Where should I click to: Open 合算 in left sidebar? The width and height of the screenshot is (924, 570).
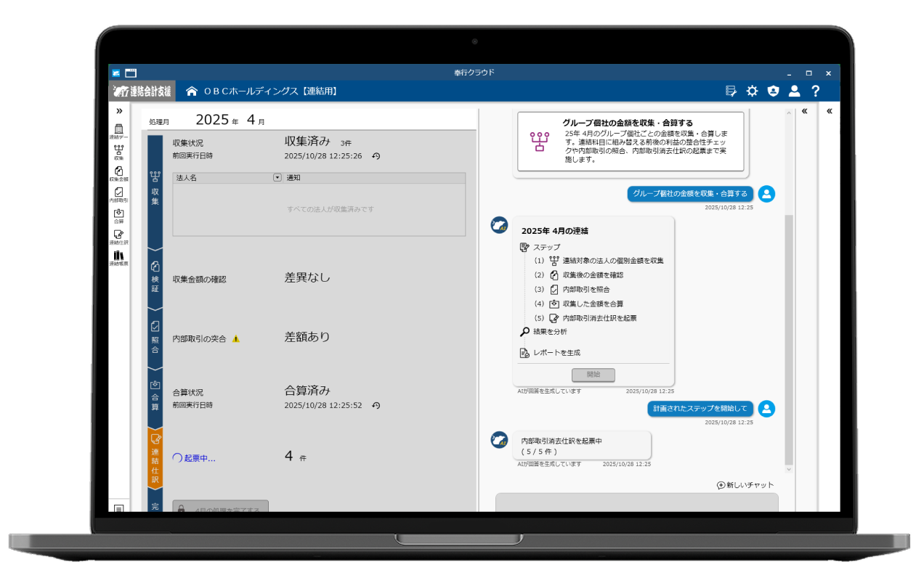pyautogui.click(x=118, y=215)
